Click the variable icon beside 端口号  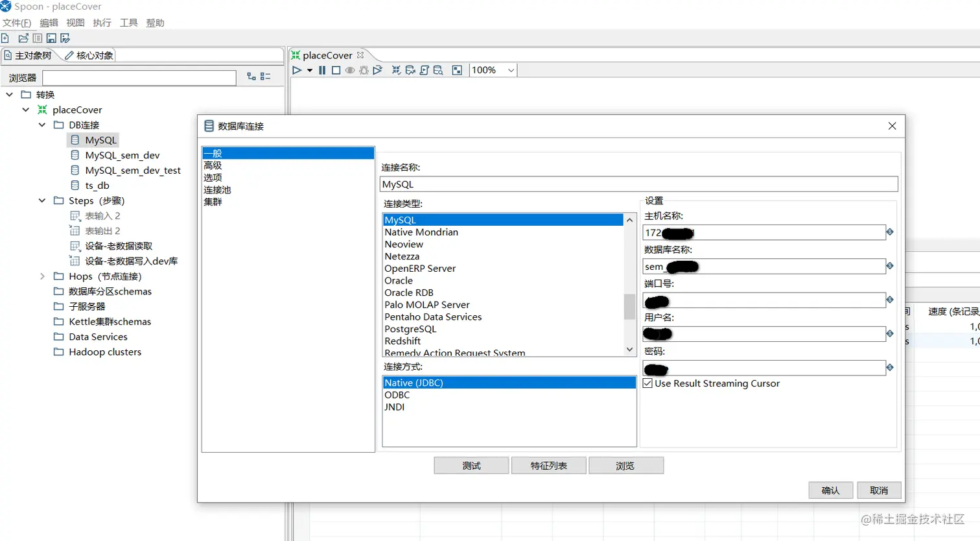(x=890, y=300)
